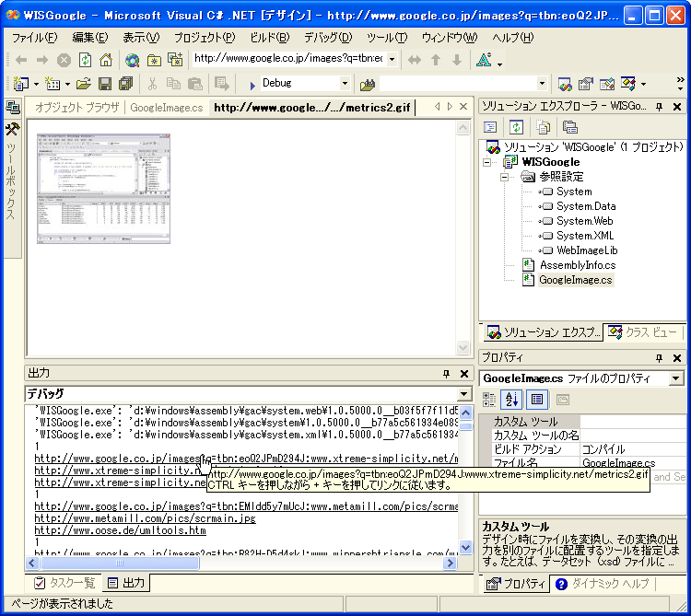Follow the www.oose.de/umltools.htm link
Screen dimensions: 691x616
[x=120, y=530]
